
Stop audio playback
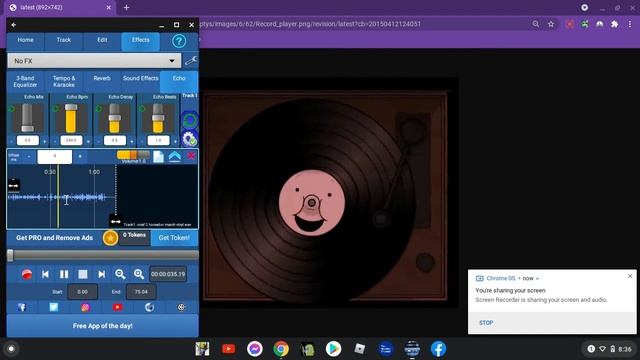83,274
